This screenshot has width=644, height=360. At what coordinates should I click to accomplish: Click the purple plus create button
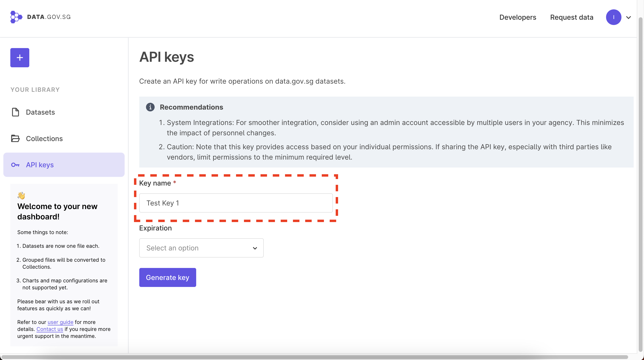click(x=20, y=58)
